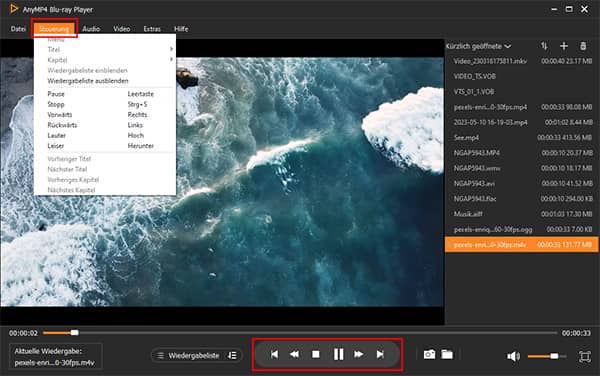
Task: Open the snapshot folder icon
Action: (447, 355)
